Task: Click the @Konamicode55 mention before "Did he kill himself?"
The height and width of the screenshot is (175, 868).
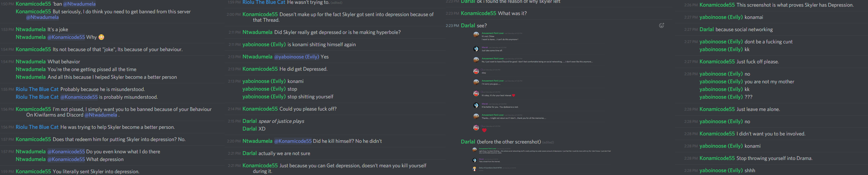Action: click(x=293, y=141)
